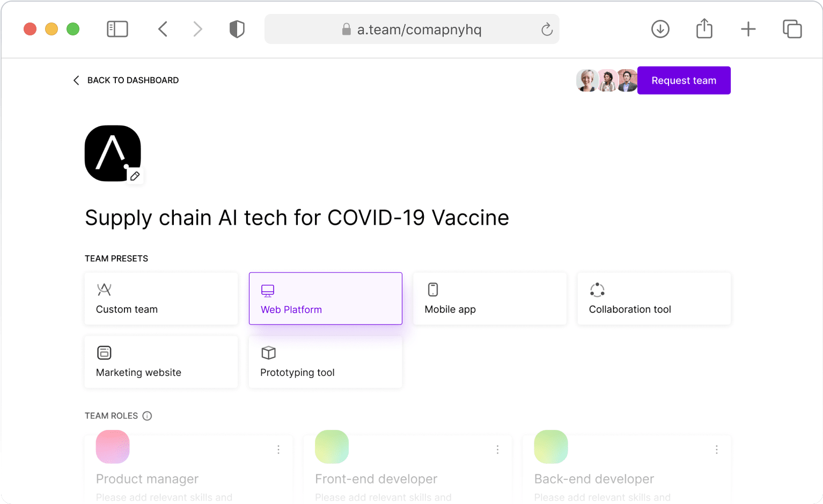Select the Mobile app preset

[x=489, y=299]
